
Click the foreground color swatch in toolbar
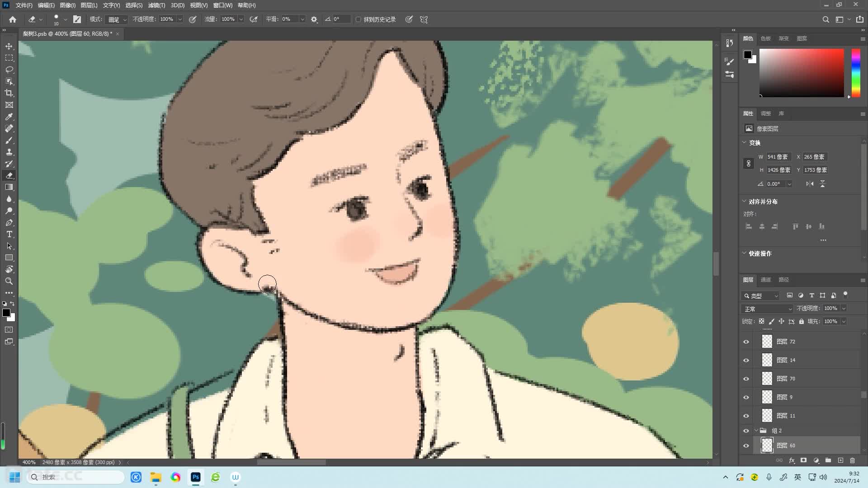click(x=6, y=313)
